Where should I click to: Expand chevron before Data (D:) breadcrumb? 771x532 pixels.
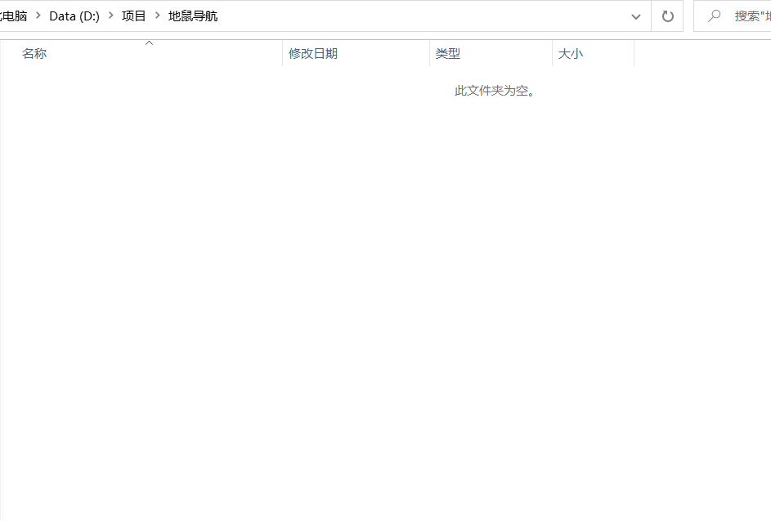[x=38, y=16]
